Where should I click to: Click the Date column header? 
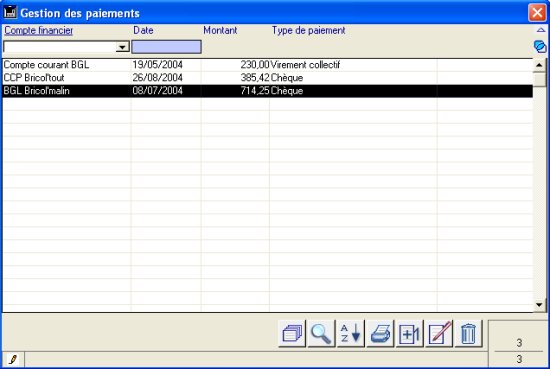(143, 30)
